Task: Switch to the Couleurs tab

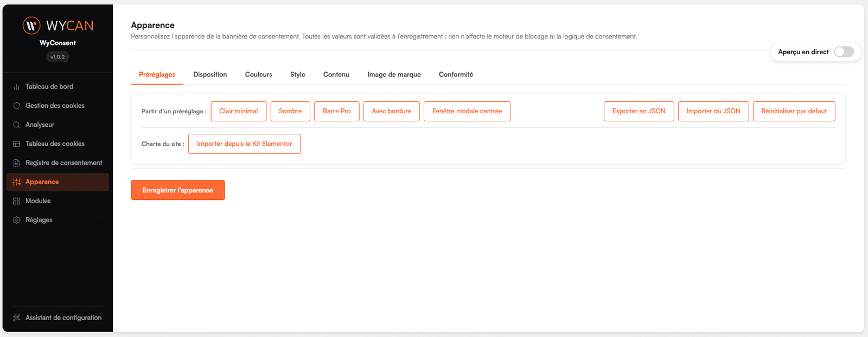Action: [259, 75]
